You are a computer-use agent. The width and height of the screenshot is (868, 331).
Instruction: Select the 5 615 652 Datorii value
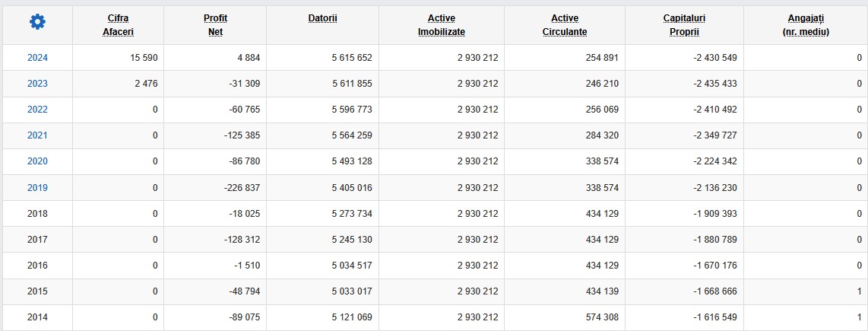click(x=352, y=58)
